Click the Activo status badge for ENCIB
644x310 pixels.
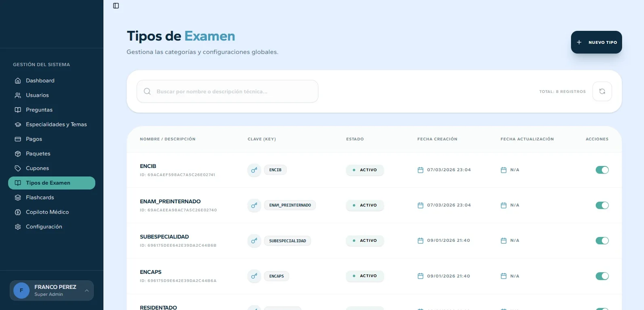point(365,170)
